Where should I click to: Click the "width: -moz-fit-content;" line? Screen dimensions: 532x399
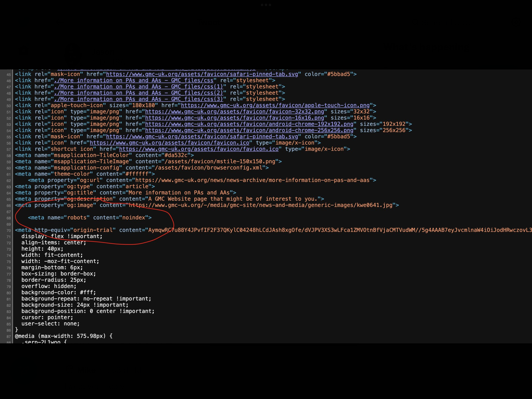point(60,261)
